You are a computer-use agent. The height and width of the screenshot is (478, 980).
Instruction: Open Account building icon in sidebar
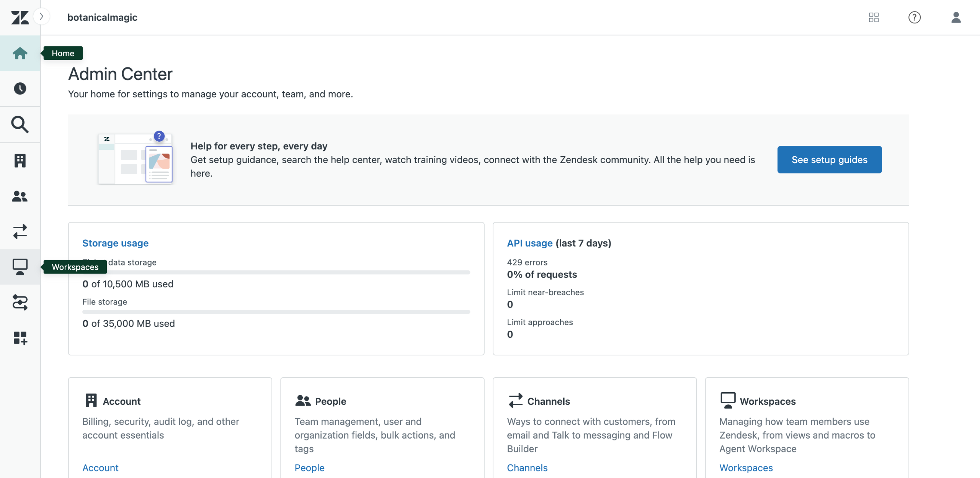[x=20, y=160]
